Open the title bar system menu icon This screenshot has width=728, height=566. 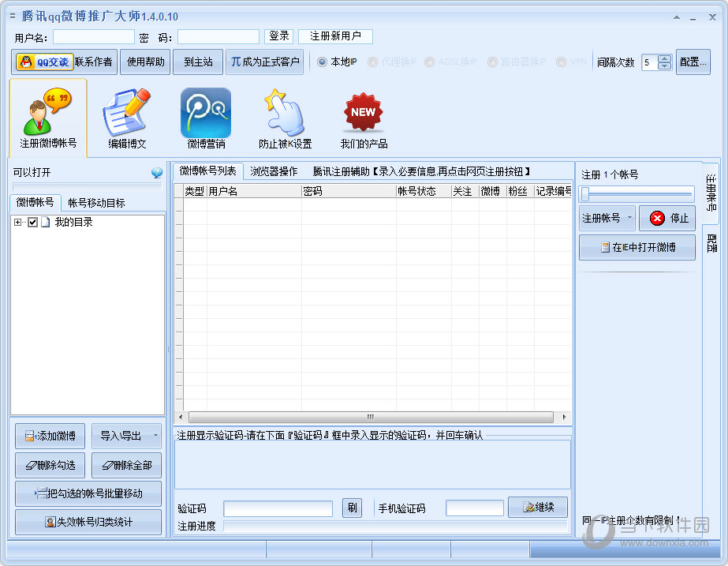tap(13, 17)
